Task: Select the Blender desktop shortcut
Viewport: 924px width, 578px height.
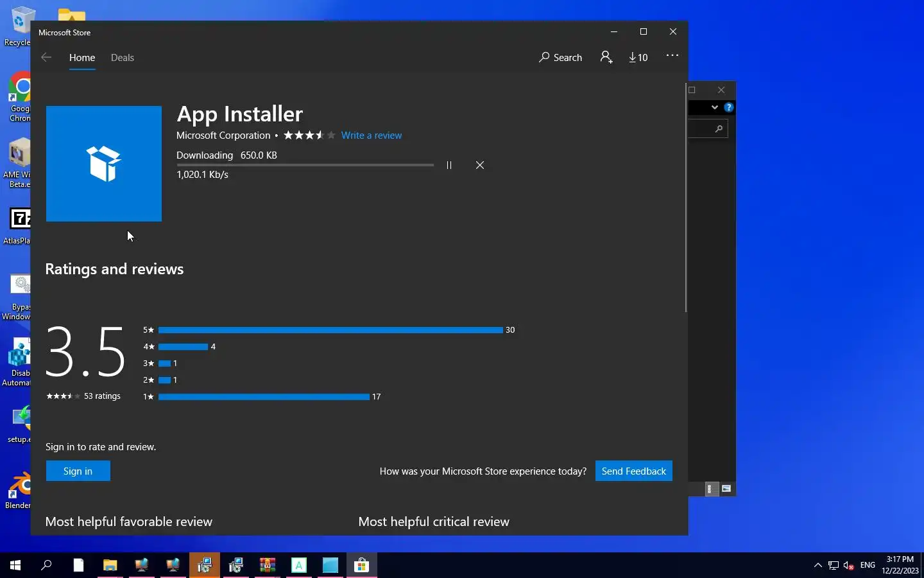Action: point(19,491)
